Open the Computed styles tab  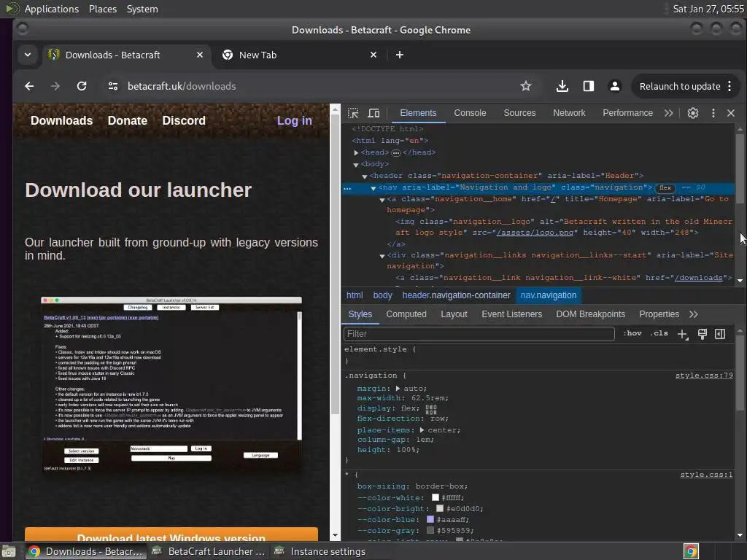point(406,314)
